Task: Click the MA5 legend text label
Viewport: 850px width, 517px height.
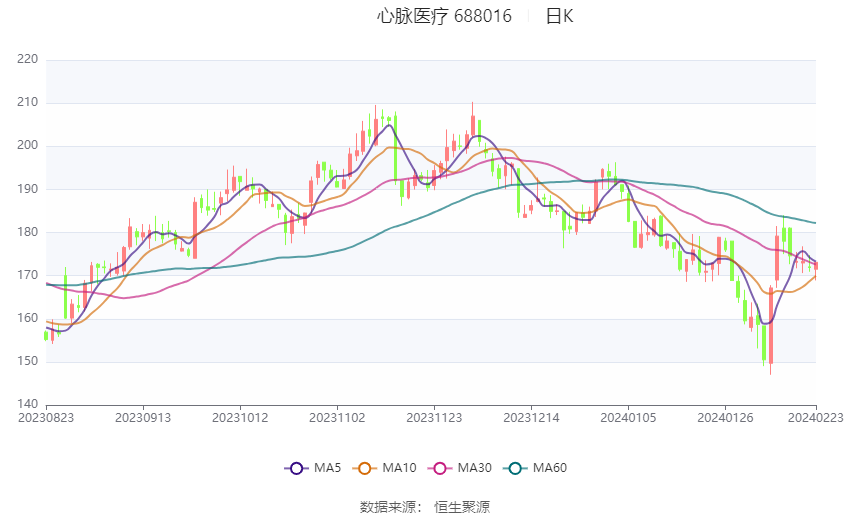Action: (x=327, y=468)
